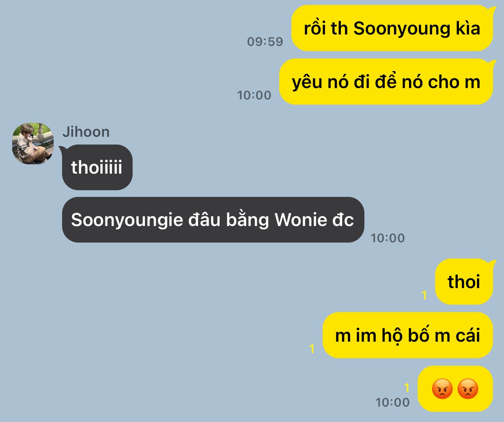This screenshot has width=504, height=422.
Task: Click the timestamp after Jihoon's Wonie message
Action: [x=388, y=238]
